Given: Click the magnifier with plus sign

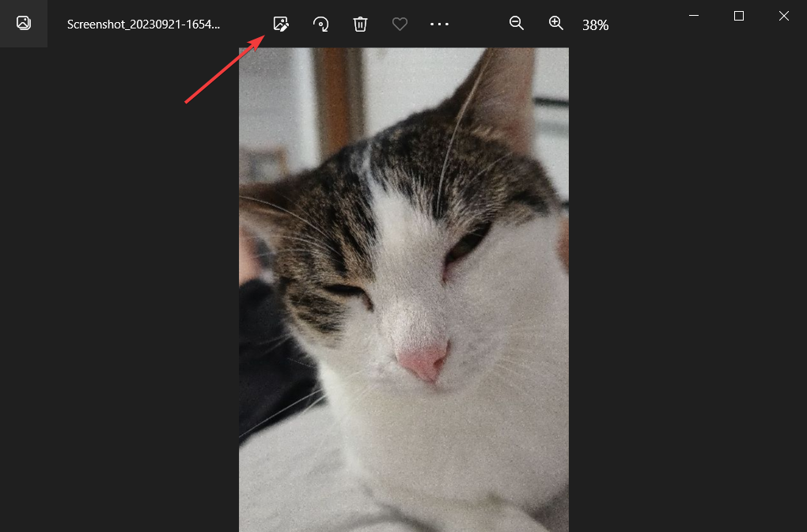Looking at the screenshot, I should (x=555, y=24).
